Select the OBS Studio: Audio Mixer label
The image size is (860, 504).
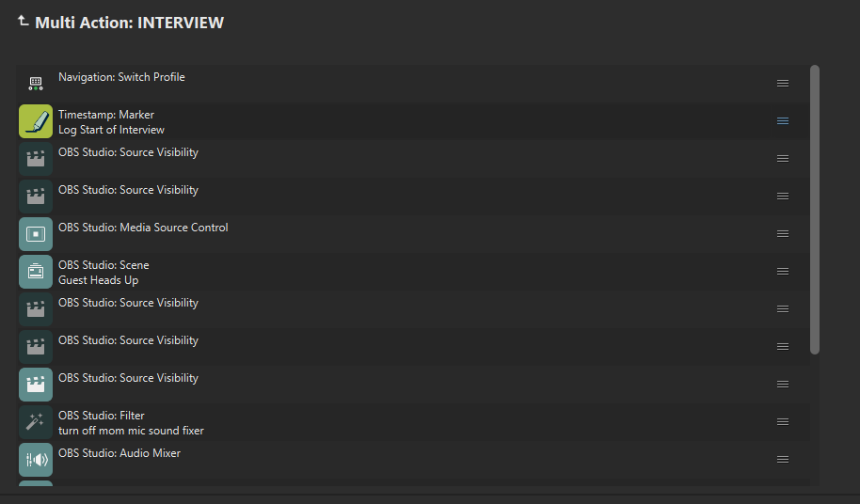point(119,453)
